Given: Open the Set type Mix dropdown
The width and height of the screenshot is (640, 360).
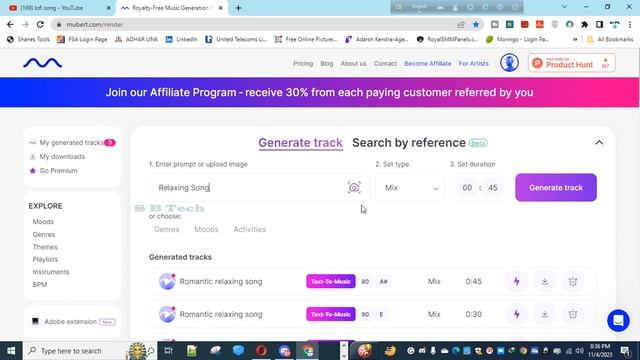Looking at the screenshot, I should coord(410,187).
